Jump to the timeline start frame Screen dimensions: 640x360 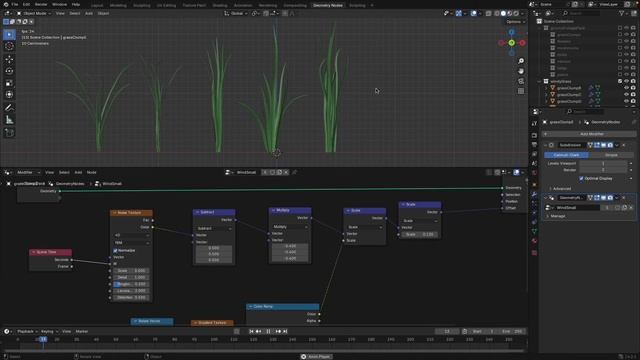[x=251, y=331]
